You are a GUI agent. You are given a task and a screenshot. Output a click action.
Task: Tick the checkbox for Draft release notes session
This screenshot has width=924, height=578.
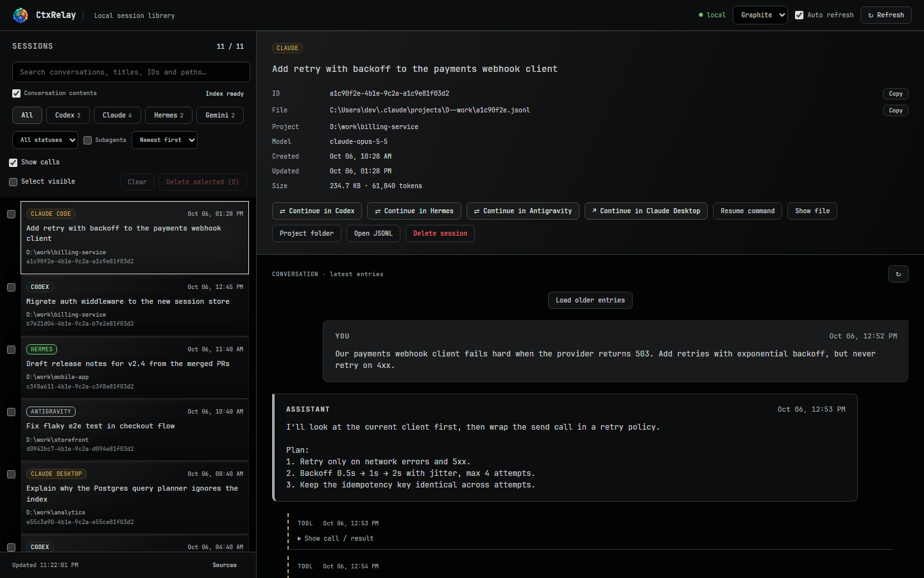tap(12, 349)
